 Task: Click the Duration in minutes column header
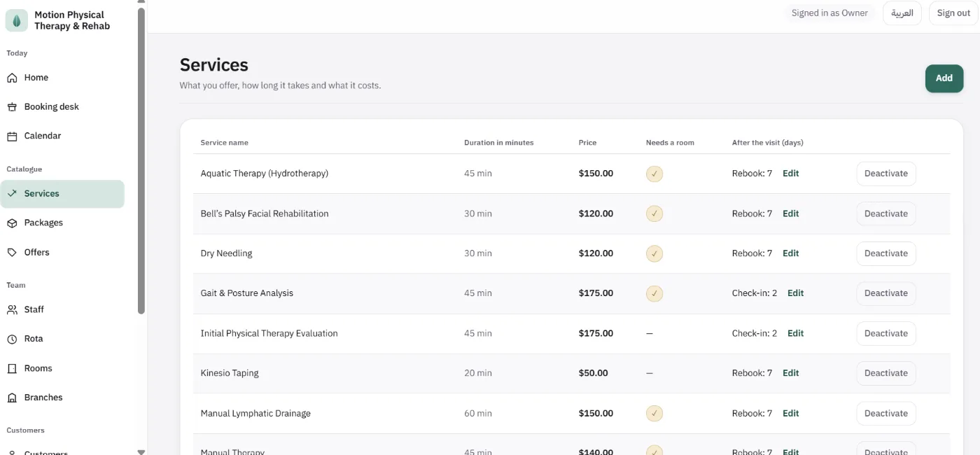coord(499,143)
